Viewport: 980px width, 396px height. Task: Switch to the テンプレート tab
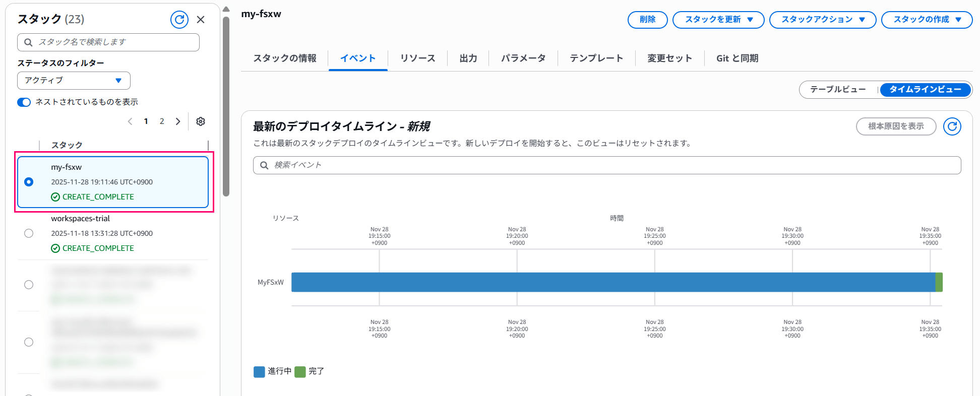tap(596, 58)
